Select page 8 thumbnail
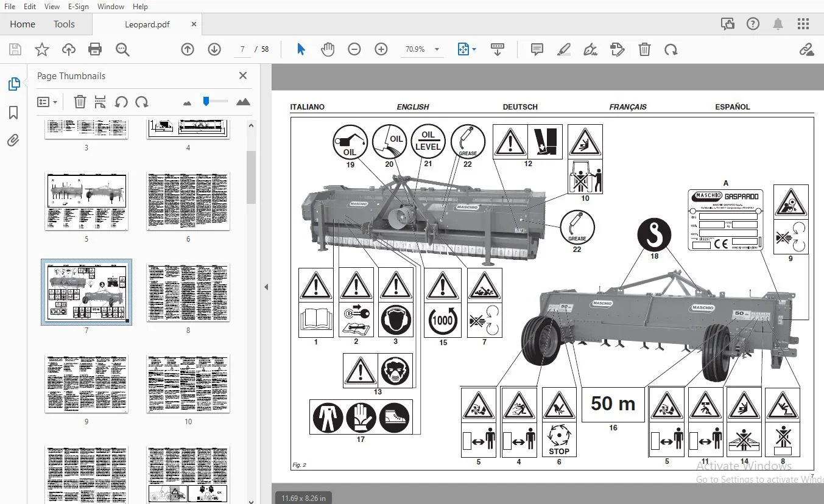This screenshot has height=504, width=824. 188,292
